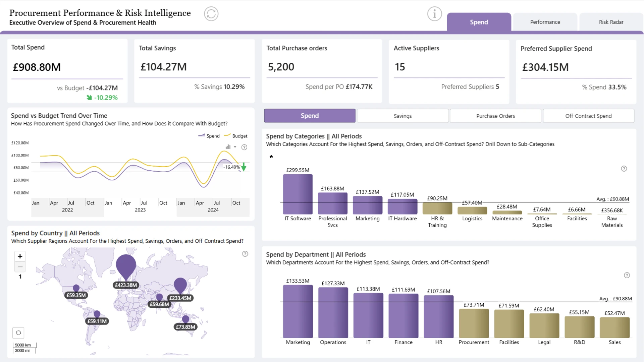Expand chart type dropdown arrow in trend chart

coord(235,147)
